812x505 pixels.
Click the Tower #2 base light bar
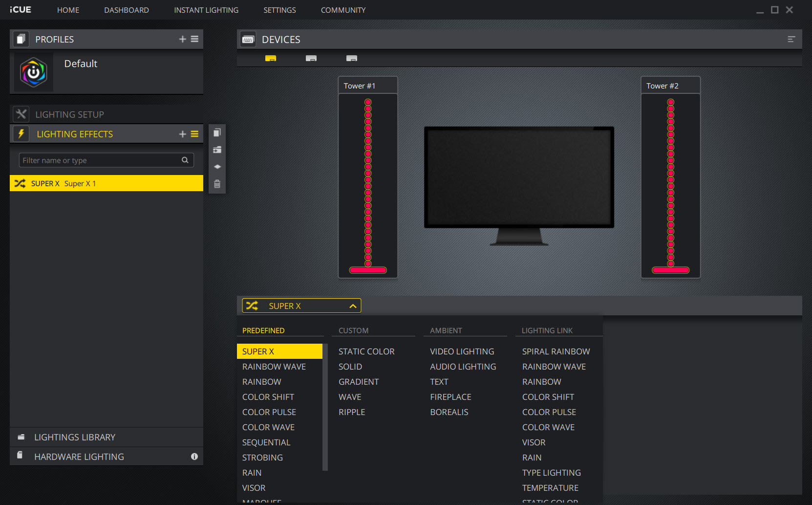click(x=671, y=270)
